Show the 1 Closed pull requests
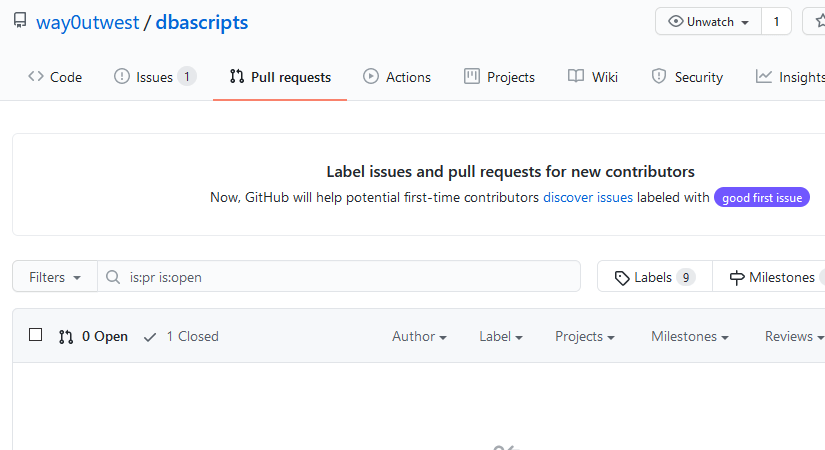The width and height of the screenshot is (825, 450). [181, 337]
